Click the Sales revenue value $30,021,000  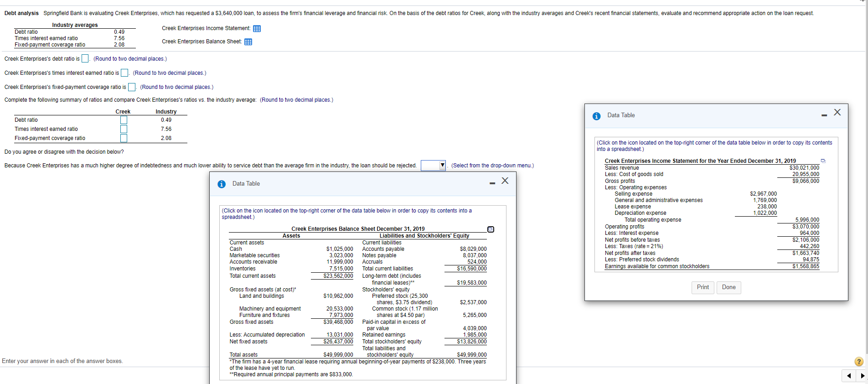[804, 168]
